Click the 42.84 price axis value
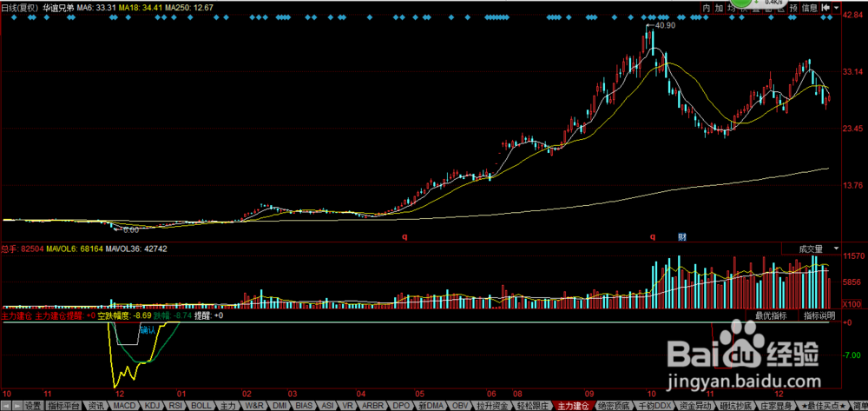868x411 pixels. pyautogui.click(x=852, y=16)
